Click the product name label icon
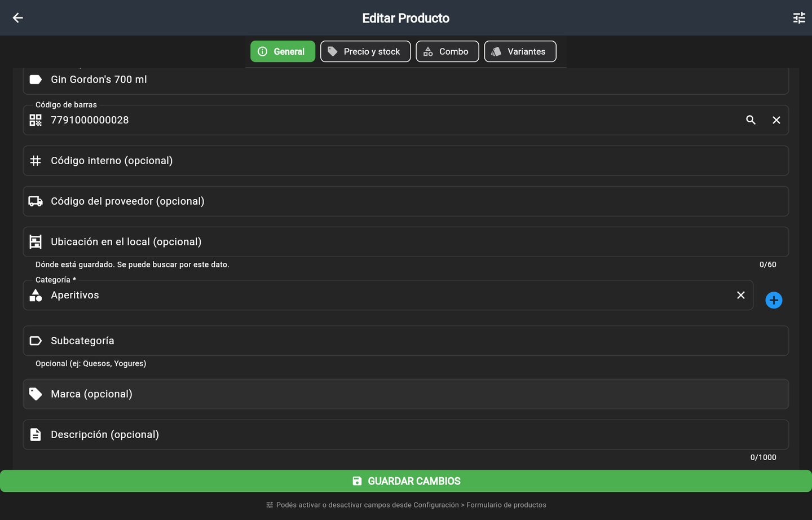Image resolution: width=812 pixels, height=520 pixels. (36, 80)
